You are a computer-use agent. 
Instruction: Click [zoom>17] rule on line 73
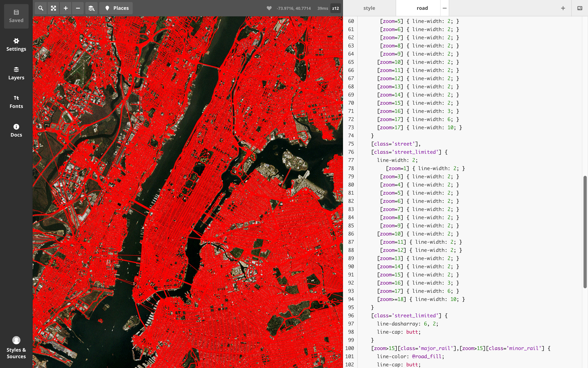pos(419,128)
